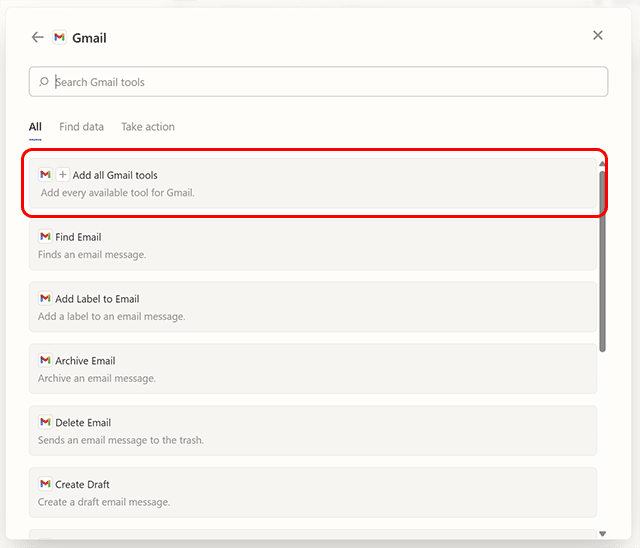Screen dimensions: 640x548
Task: Click the scroll down arrow of the tools list
Action: coord(602,535)
